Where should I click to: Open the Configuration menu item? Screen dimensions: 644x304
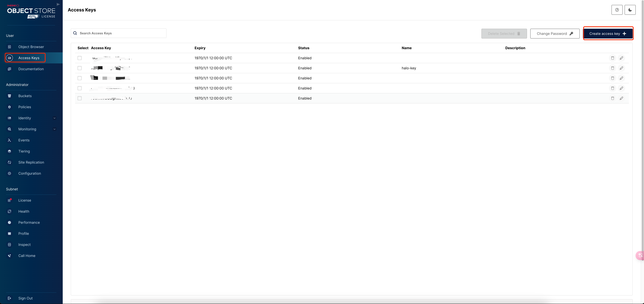click(29, 173)
